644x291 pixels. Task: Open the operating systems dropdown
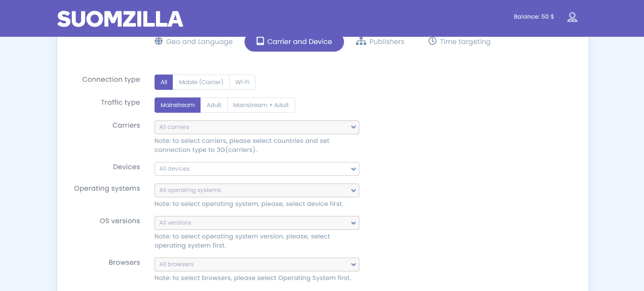256,190
